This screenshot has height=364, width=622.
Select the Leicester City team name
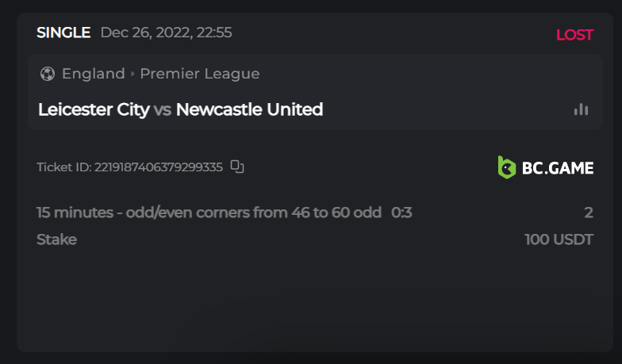click(x=94, y=109)
